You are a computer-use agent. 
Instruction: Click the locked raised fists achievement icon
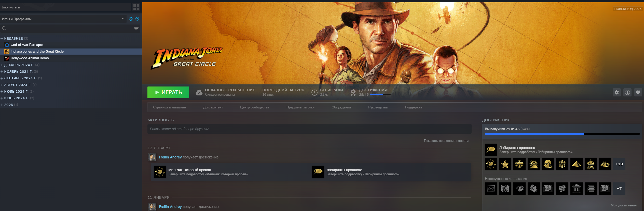click(x=562, y=189)
